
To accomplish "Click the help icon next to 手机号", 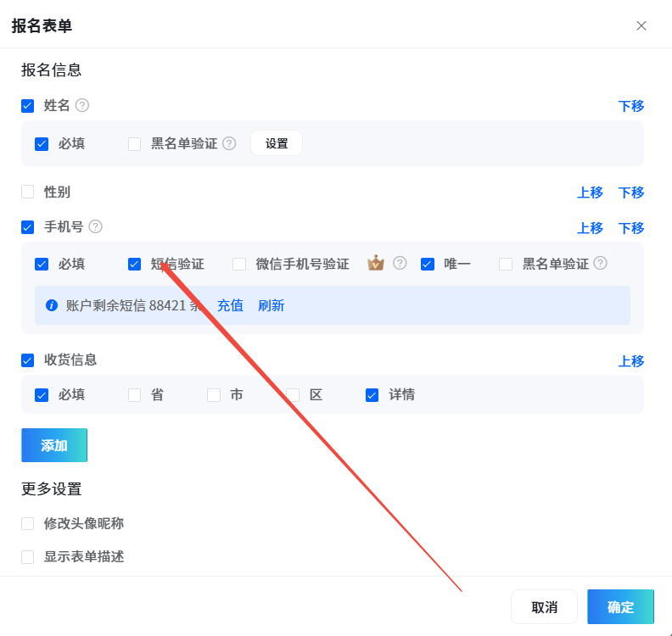I will (96, 226).
